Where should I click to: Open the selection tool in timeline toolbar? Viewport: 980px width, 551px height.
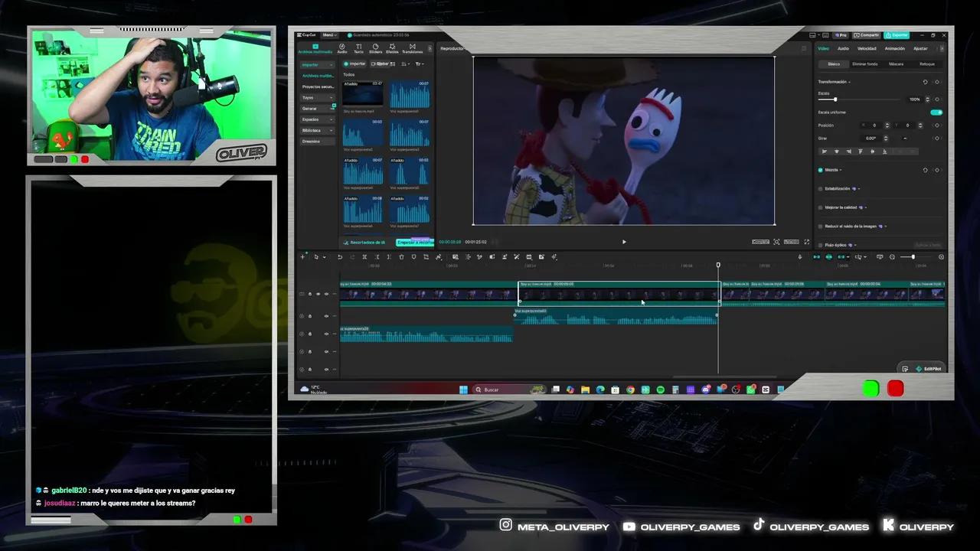[317, 257]
